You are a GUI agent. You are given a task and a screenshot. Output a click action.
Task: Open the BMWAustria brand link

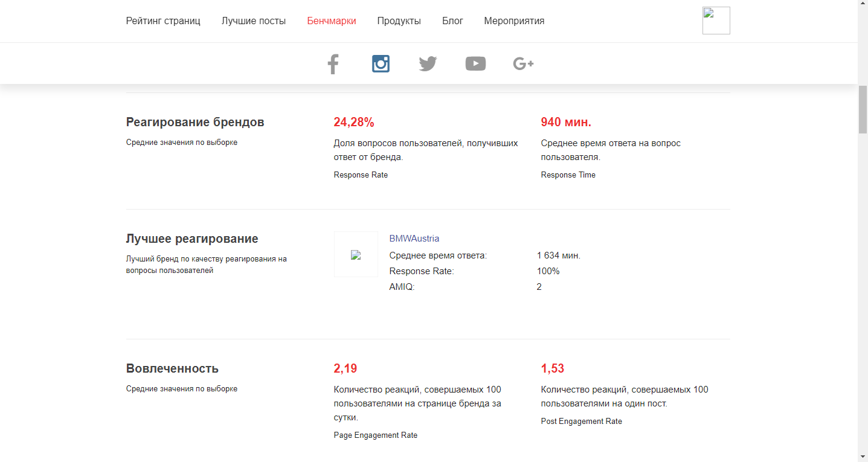[x=414, y=239]
